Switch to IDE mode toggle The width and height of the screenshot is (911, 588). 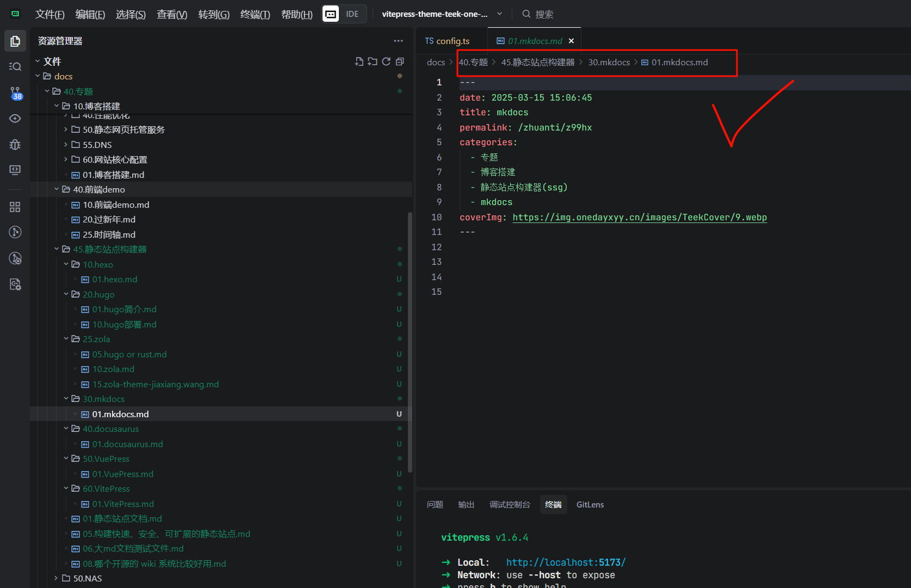click(x=352, y=14)
